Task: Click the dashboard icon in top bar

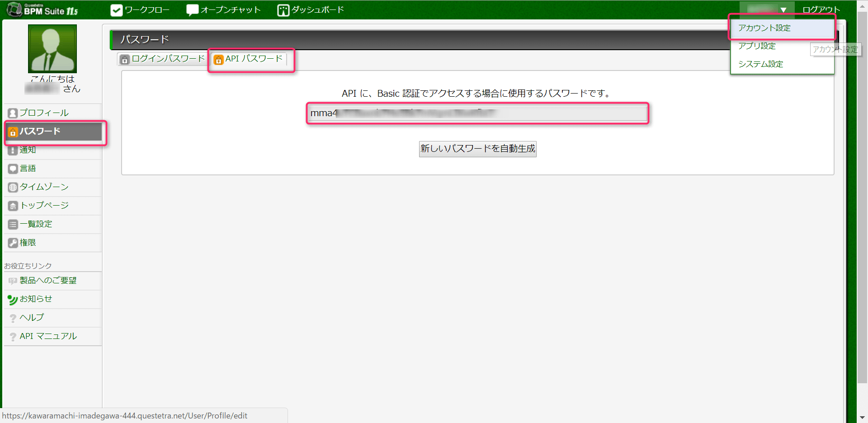Action: coord(283,10)
